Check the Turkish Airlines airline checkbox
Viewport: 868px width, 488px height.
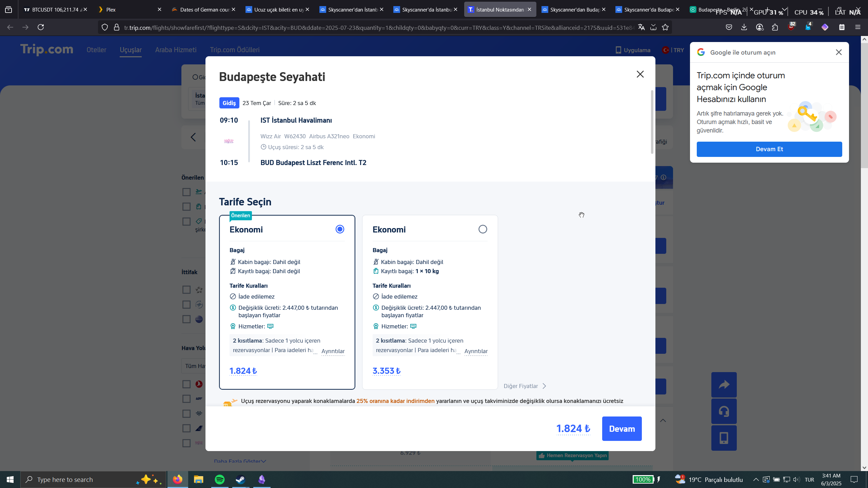186,384
